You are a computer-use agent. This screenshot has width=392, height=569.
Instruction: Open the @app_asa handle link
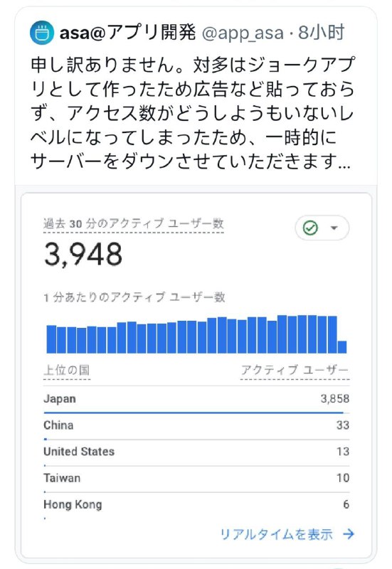tap(243, 33)
